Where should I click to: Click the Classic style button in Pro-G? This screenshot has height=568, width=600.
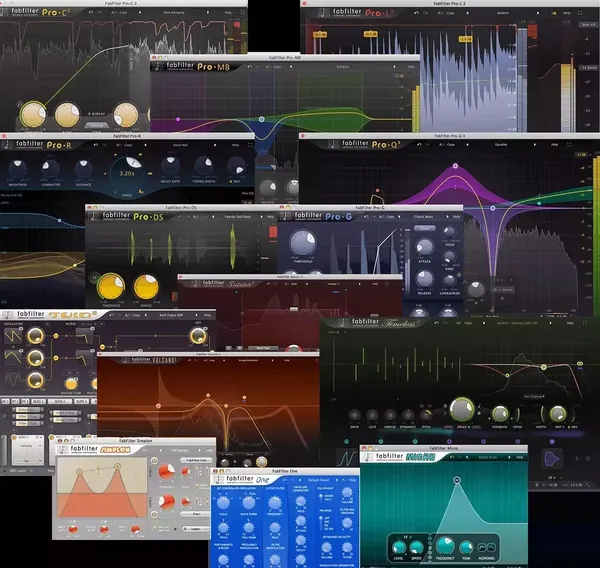coord(425,228)
